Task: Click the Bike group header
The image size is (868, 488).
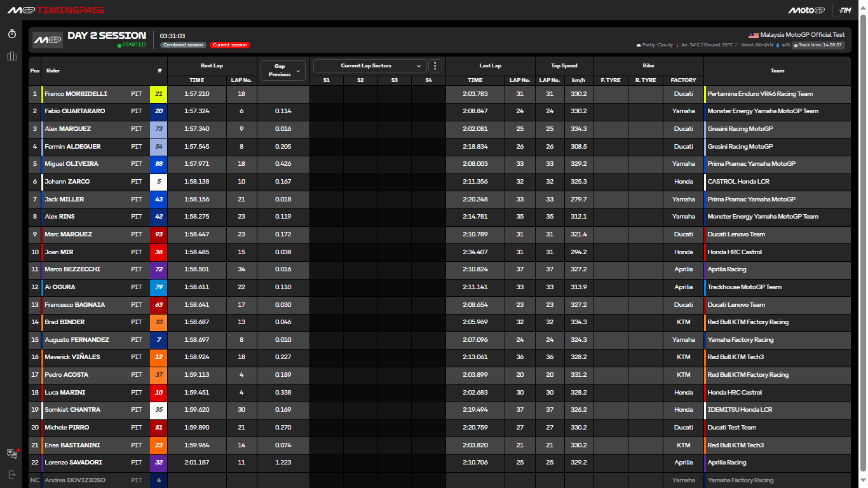Action: [x=648, y=65]
